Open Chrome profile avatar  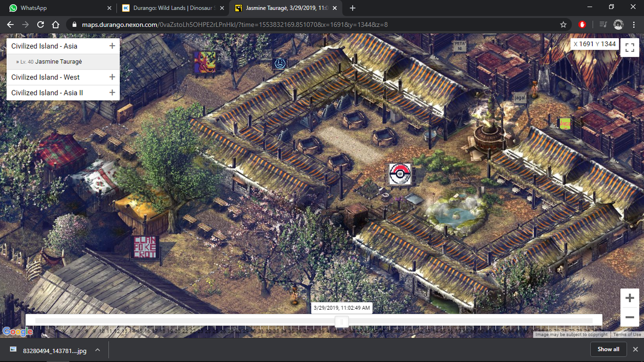click(618, 25)
